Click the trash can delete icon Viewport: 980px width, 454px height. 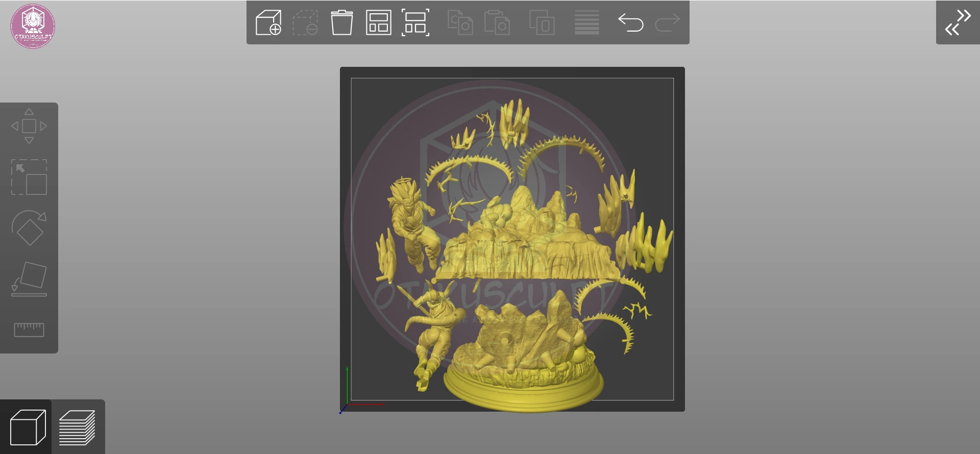pyautogui.click(x=341, y=23)
